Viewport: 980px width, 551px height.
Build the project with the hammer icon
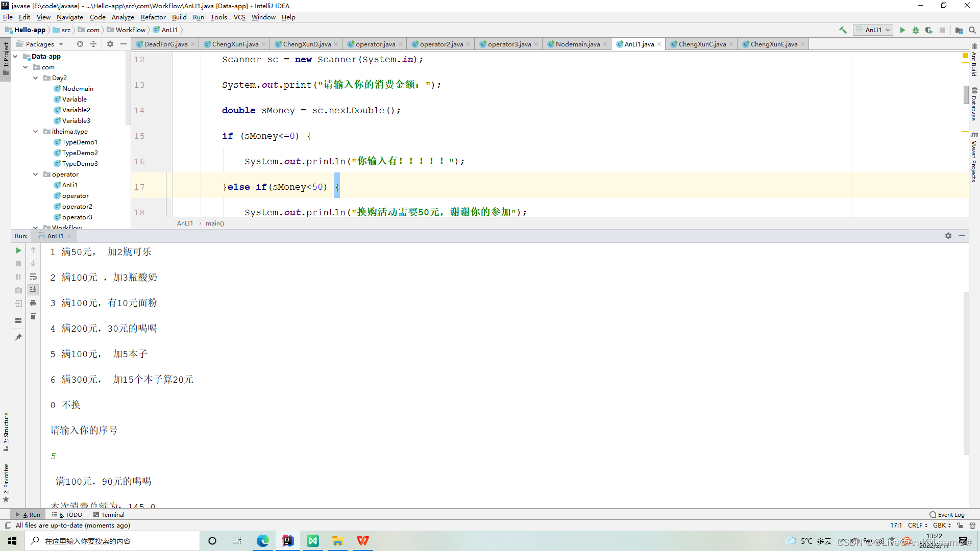(843, 30)
